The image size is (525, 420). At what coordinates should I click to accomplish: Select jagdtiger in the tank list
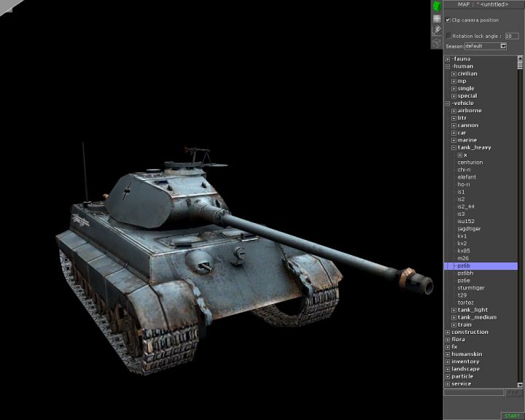(x=469, y=229)
